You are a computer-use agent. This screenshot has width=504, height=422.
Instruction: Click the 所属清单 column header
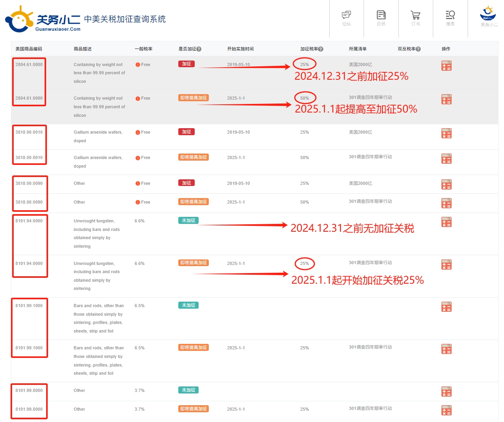358,49
